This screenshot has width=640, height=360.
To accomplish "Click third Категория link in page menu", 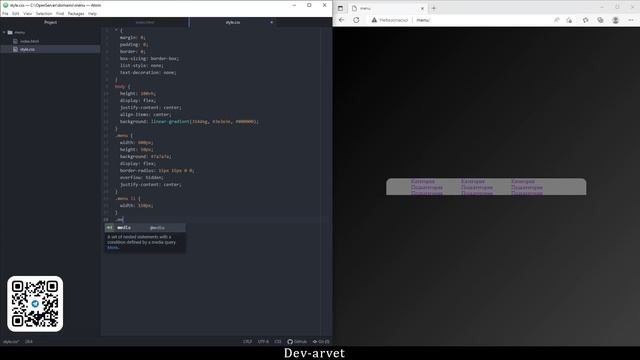I will pyautogui.click(x=523, y=181).
